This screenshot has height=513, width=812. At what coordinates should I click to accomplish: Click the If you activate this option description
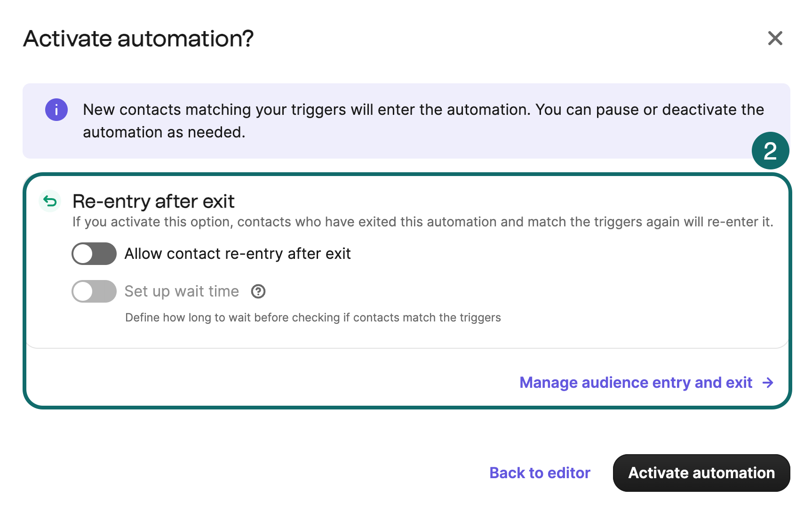[x=423, y=222]
